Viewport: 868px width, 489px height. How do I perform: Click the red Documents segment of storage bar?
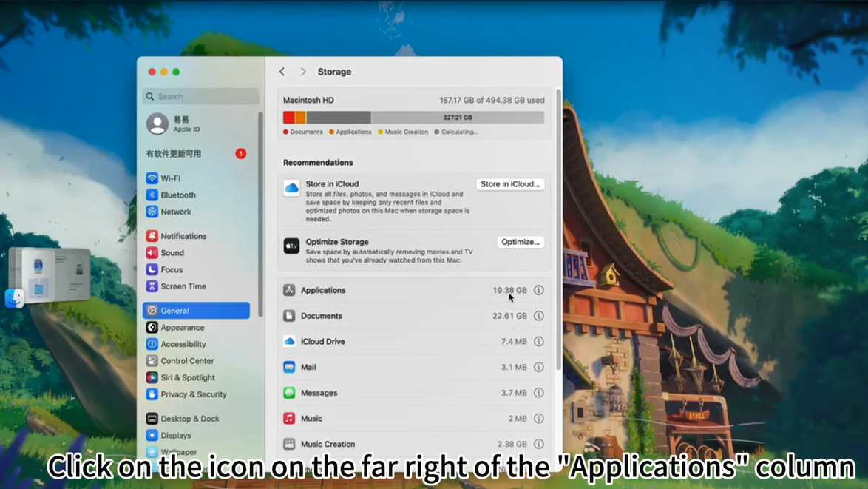click(x=288, y=118)
